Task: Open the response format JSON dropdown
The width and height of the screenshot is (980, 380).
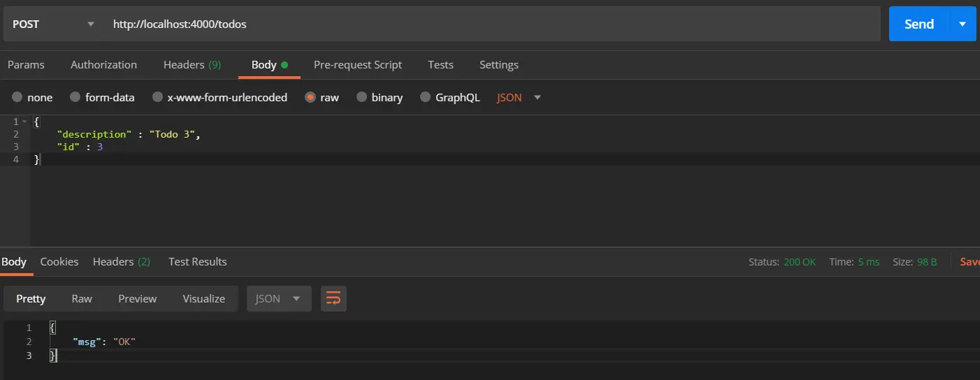Action: click(279, 298)
